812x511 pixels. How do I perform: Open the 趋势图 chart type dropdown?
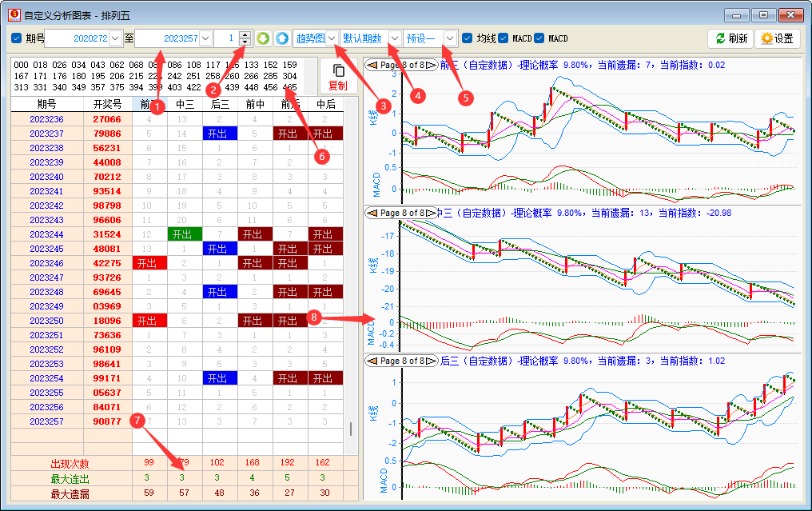[x=331, y=38]
